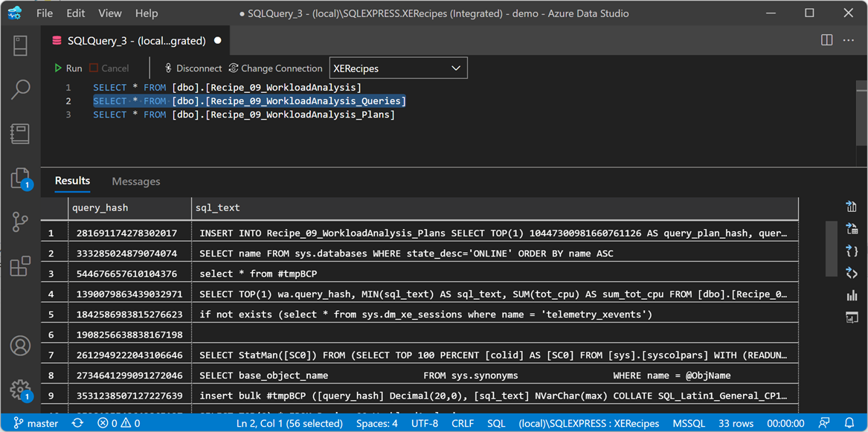Select the sql_text column header

pos(217,208)
